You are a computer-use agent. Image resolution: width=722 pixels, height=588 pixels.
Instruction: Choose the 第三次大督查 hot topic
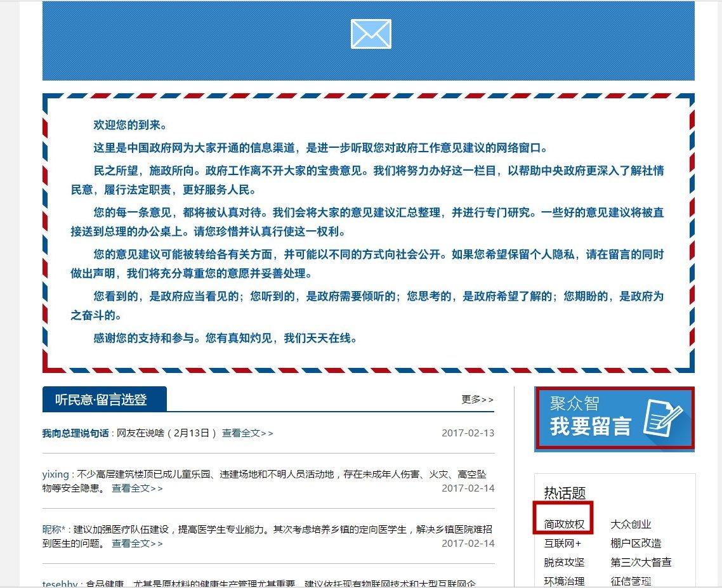click(641, 563)
